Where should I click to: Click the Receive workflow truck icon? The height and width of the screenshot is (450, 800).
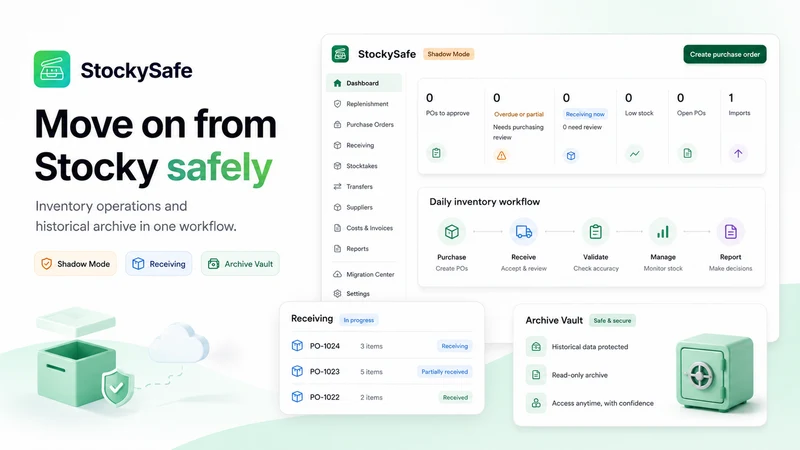click(523, 232)
